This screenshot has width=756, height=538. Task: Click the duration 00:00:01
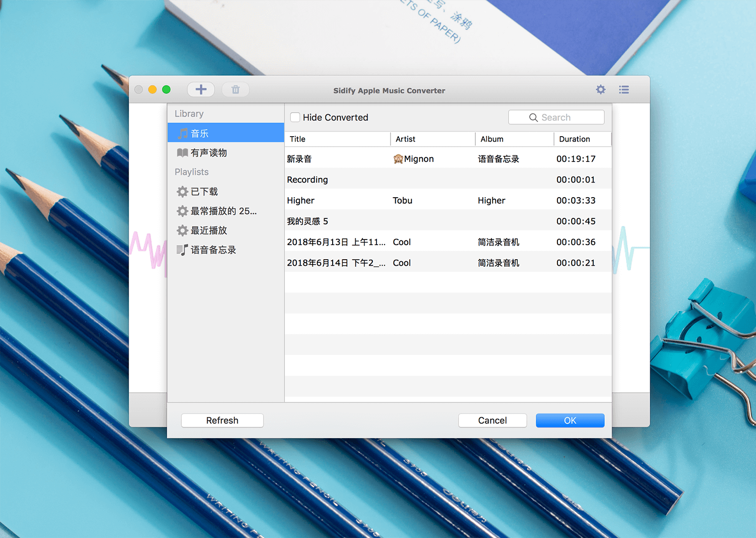point(576,180)
